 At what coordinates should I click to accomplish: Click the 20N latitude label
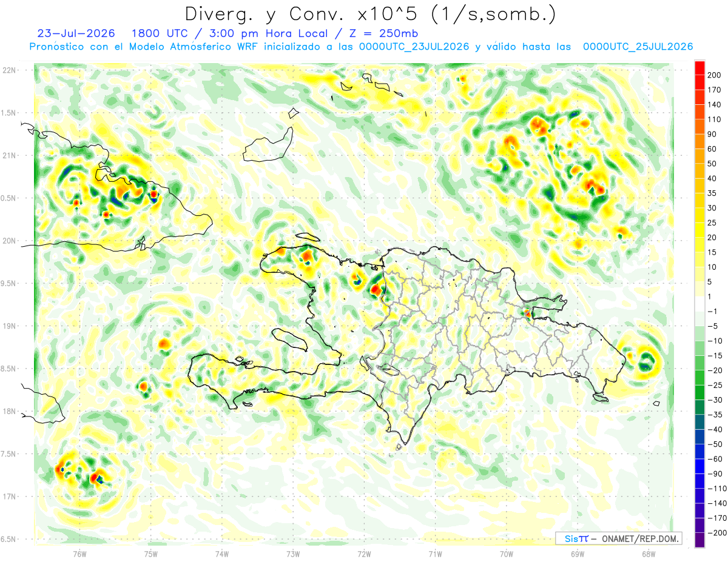[10, 241]
